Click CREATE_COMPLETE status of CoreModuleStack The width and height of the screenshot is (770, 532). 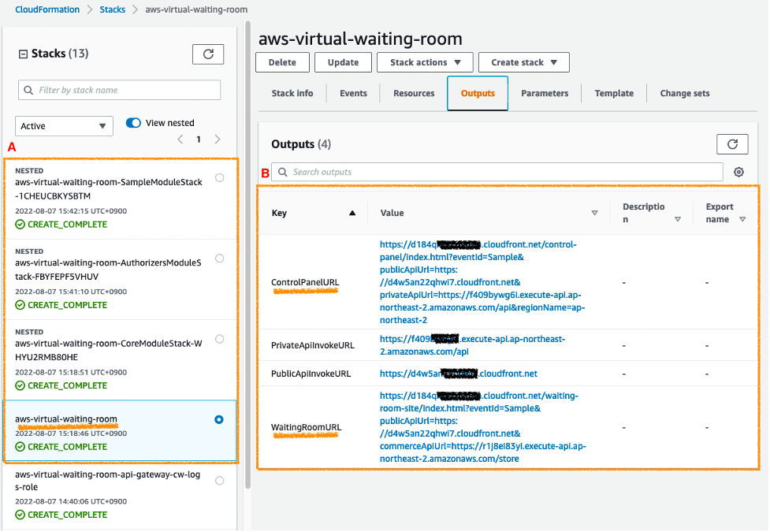point(61,385)
